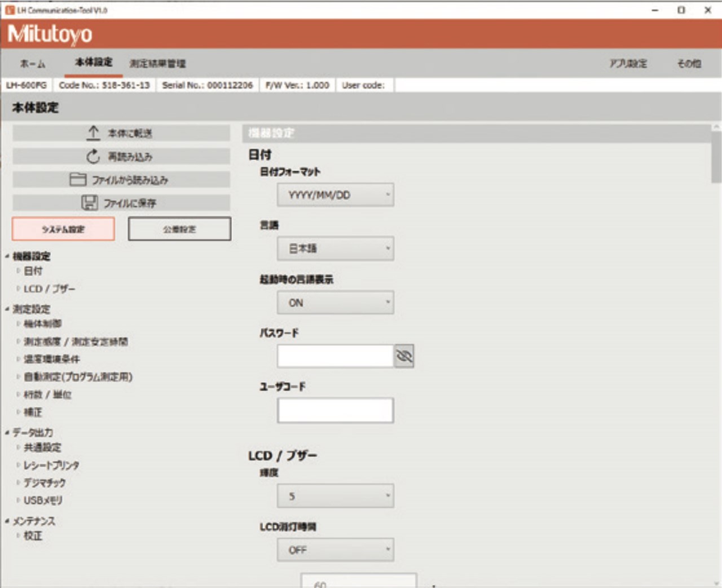This screenshot has width=722, height=588.
Task: Open the LCD消灯時間 dropdown showing OFF
Action: point(335,550)
